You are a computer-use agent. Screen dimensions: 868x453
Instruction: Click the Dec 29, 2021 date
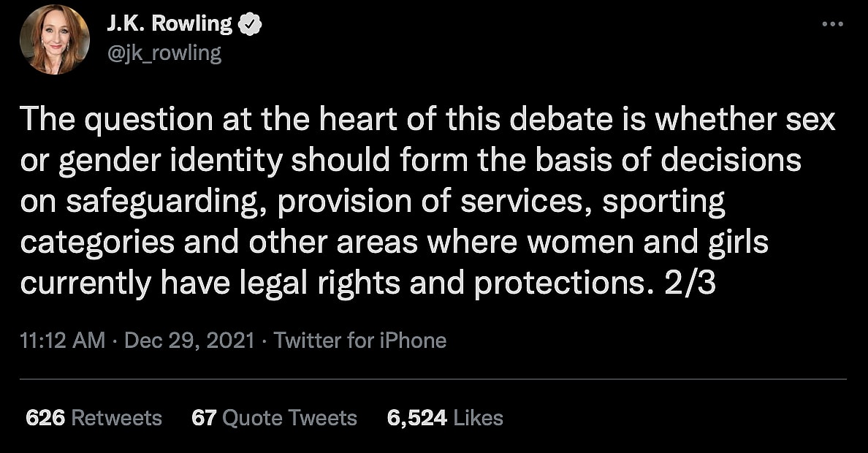(190, 340)
